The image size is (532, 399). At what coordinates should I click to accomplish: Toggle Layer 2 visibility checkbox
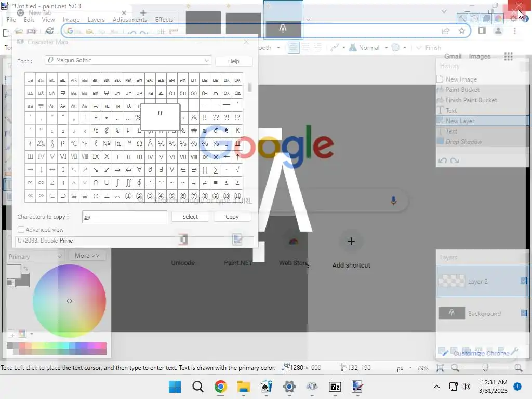(524, 281)
